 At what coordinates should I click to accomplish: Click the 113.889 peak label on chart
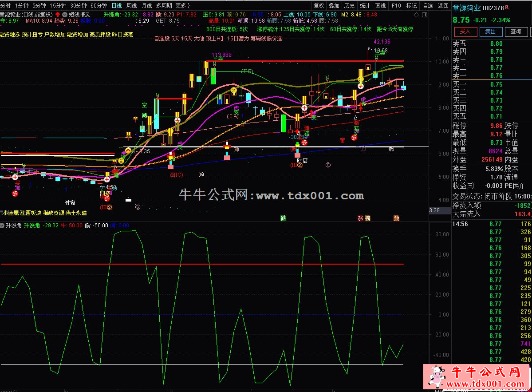point(221,55)
